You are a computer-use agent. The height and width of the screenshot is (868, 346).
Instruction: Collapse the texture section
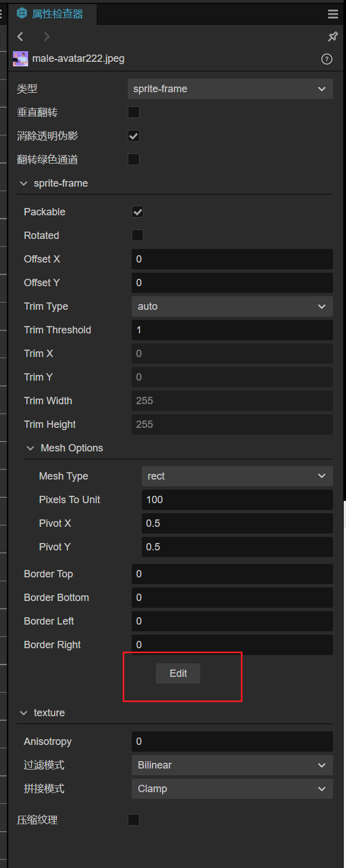click(x=24, y=713)
